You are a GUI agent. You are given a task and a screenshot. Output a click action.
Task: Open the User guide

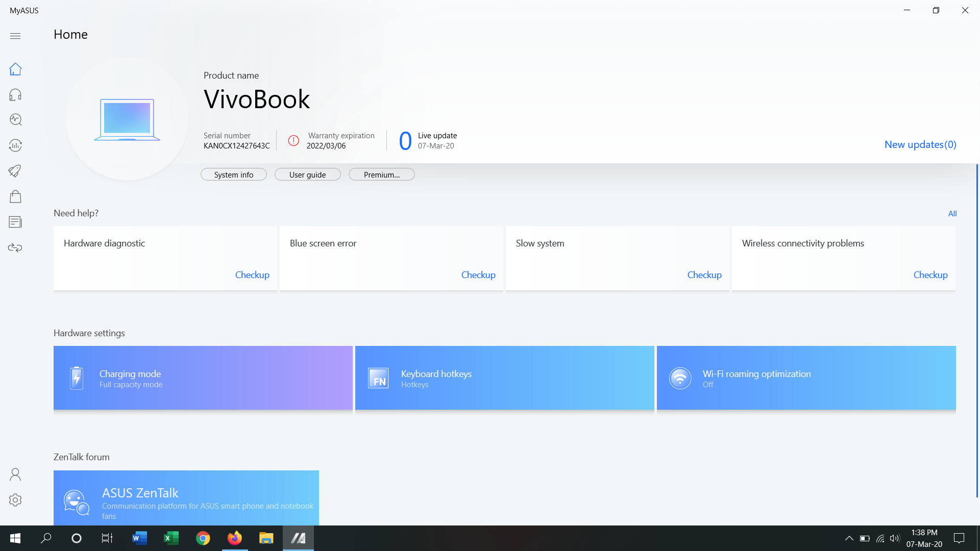pos(308,174)
